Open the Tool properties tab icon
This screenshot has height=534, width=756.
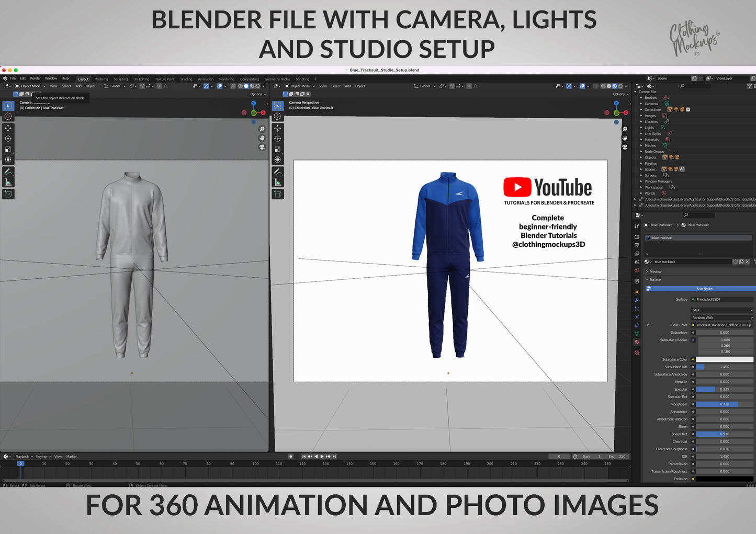[637, 226]
